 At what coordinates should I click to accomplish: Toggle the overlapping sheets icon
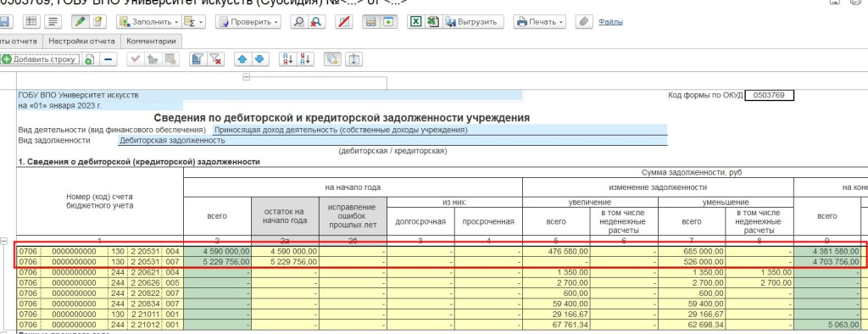(332, 59)
